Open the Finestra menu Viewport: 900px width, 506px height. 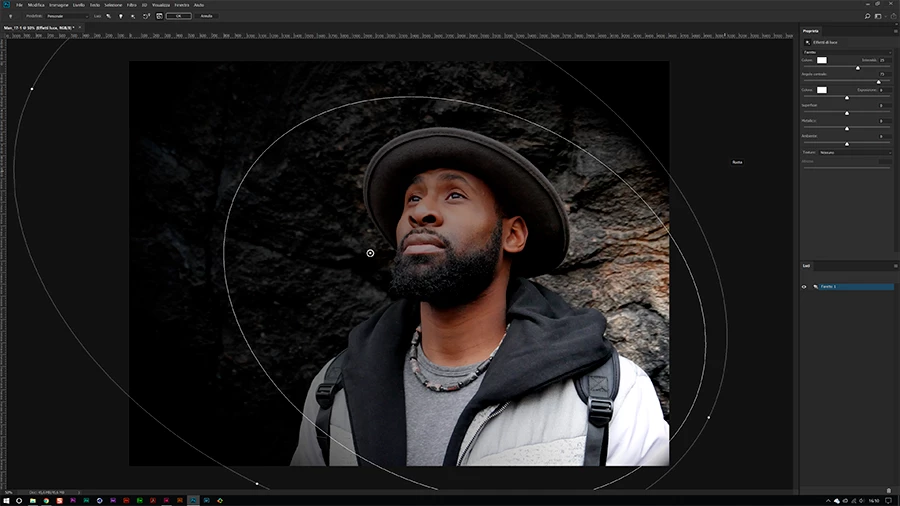[x=181, y=5]
